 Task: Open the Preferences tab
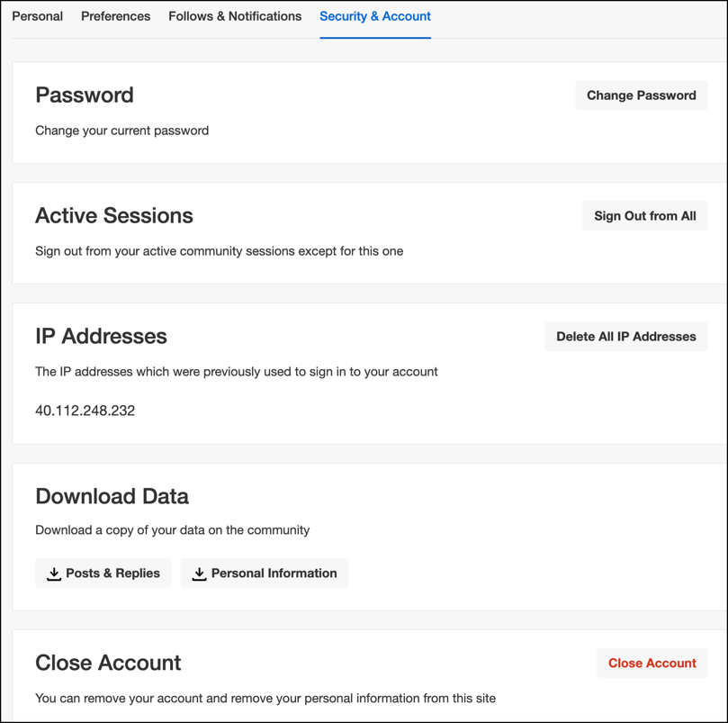pyautogui.click(x=115, y=16)
